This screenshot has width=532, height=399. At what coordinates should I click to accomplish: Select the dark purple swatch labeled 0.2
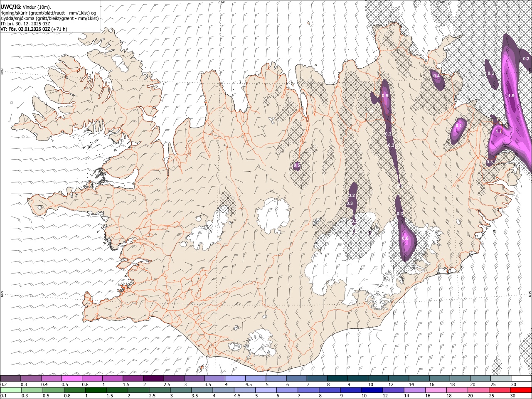click(x=10, y=379)
